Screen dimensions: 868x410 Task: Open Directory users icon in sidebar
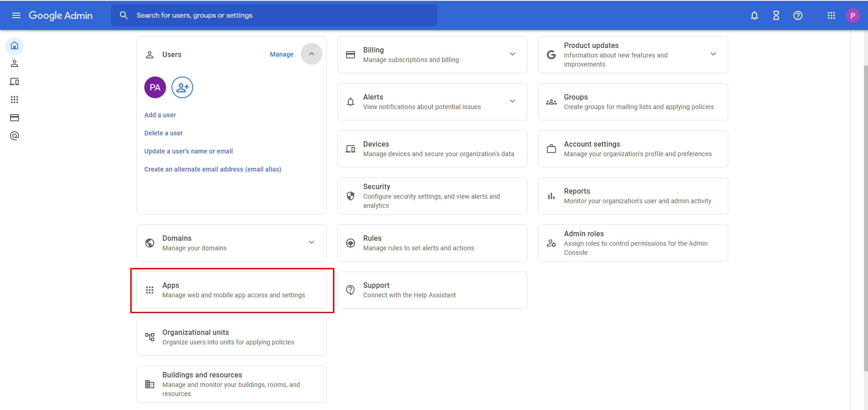14,64
